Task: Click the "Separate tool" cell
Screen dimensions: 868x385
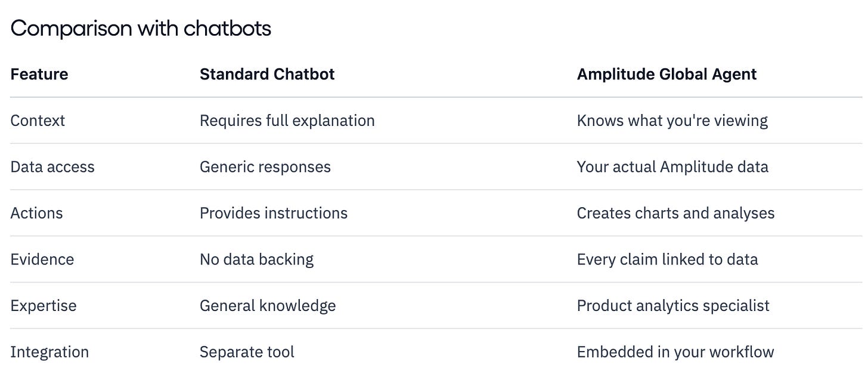Action: point(247,352)
